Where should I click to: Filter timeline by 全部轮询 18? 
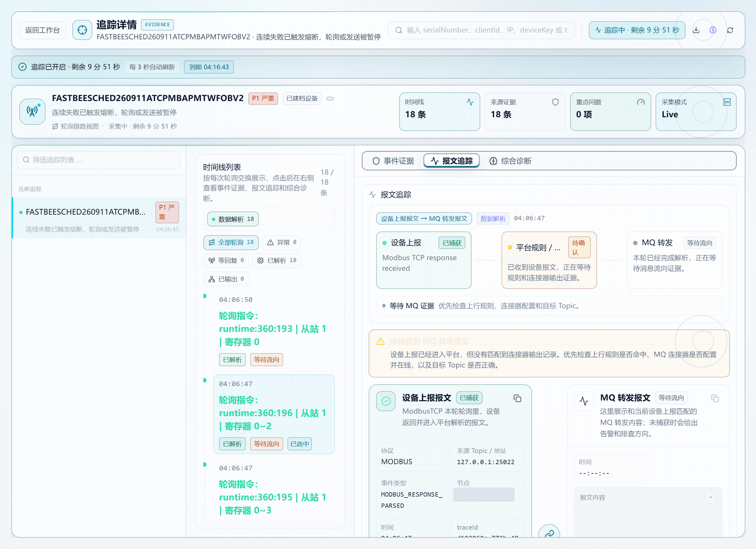[x=231, y=242]
